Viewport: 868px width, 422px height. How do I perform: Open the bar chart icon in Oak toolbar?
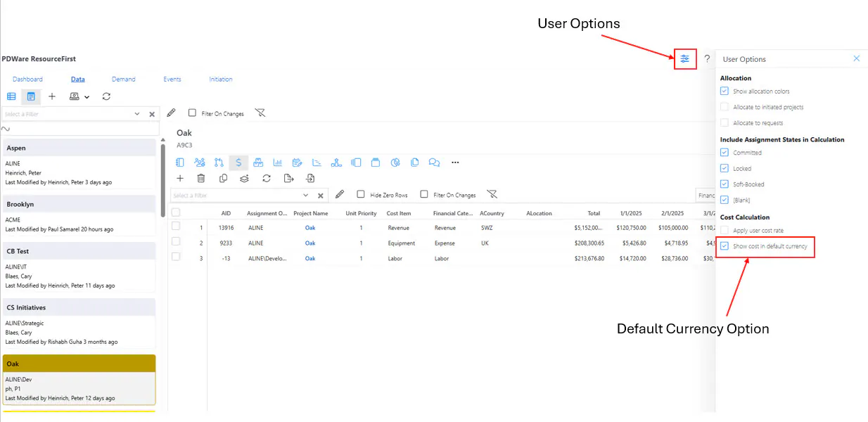click(x=278, y=162)
